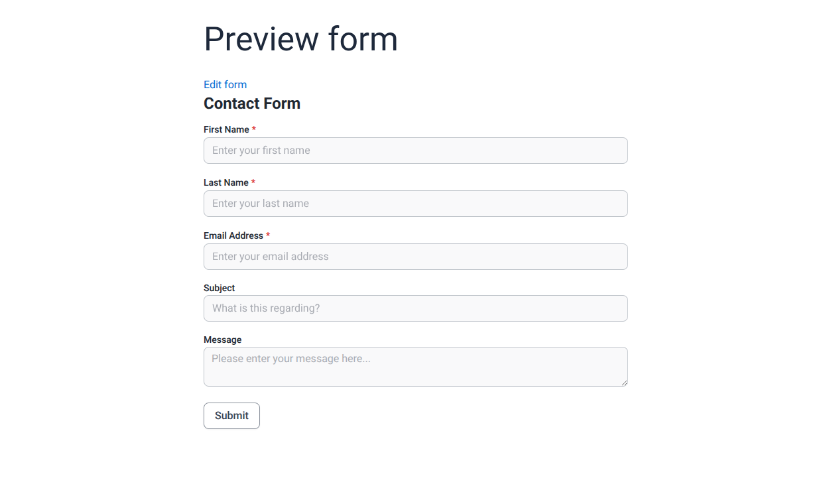Click the Message textarea resize handle

624,383
